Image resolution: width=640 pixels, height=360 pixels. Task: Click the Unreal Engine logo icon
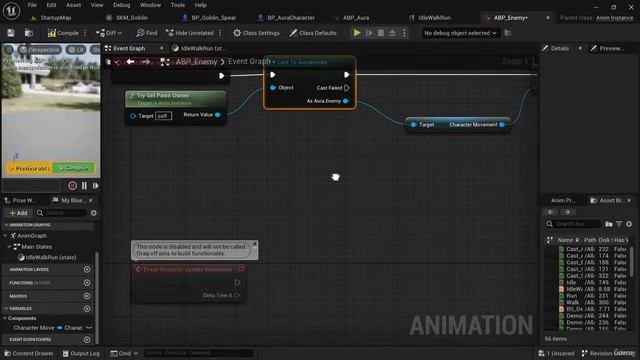pos(11,11)
